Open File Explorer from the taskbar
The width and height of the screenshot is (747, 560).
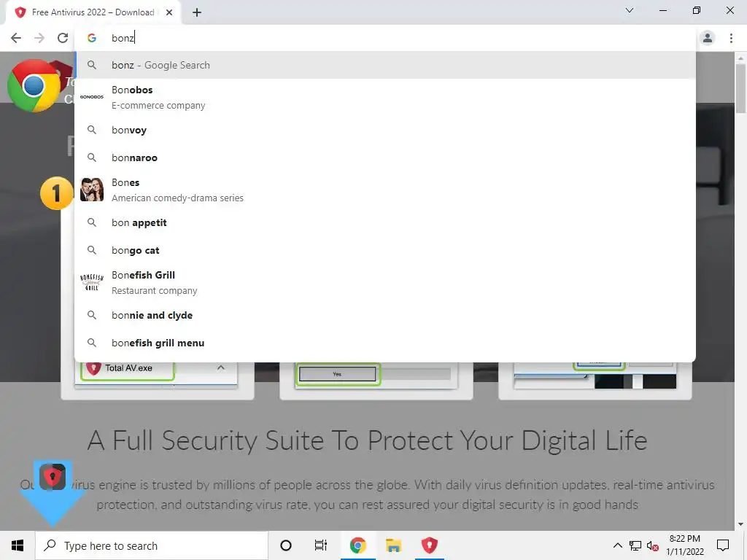click(393, 545)
